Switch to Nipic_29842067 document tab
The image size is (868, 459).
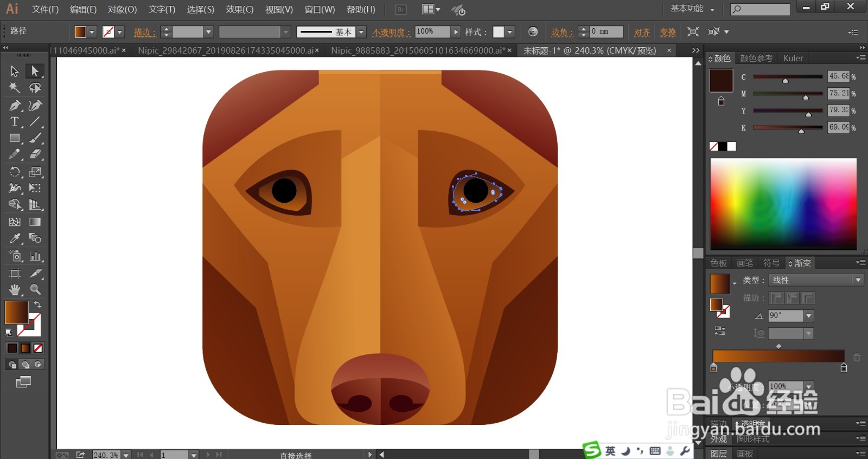228,50
